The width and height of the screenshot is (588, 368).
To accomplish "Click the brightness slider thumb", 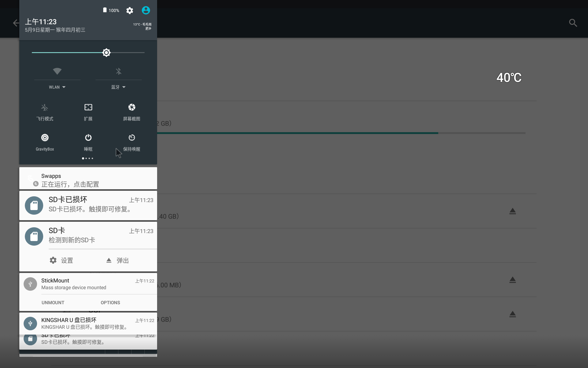I will (x=106, y=52).
